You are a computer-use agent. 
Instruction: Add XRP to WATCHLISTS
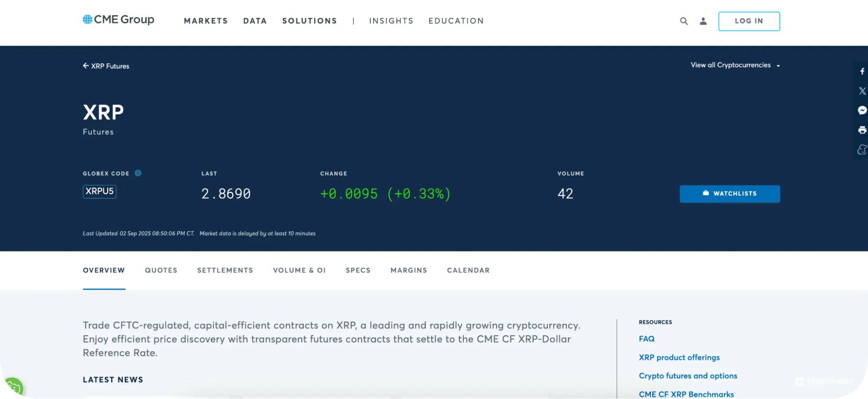coord(729,194)
